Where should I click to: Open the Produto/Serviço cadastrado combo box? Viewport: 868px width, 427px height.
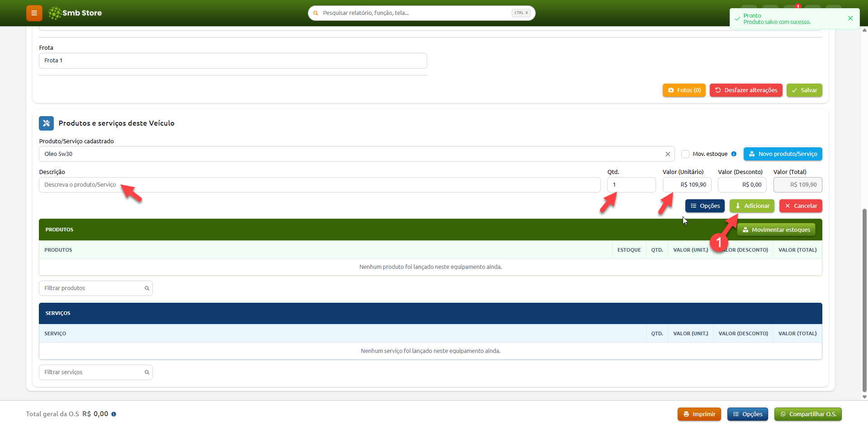[x=357, y=154]
